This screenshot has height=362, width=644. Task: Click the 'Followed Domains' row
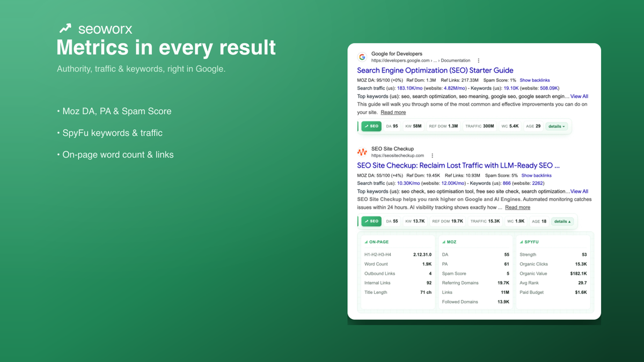point(475,302)
